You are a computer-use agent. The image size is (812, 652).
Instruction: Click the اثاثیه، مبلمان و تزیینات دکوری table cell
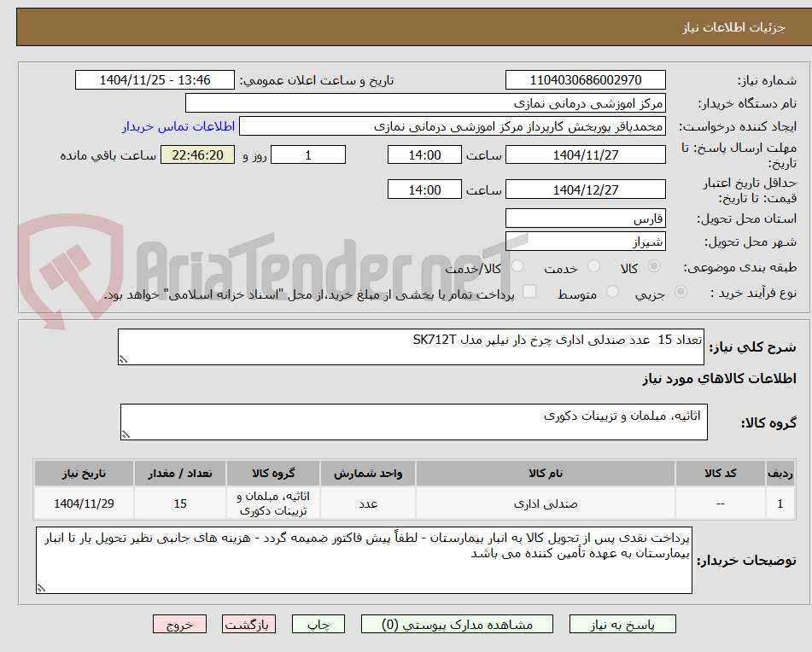coord(273,503)
